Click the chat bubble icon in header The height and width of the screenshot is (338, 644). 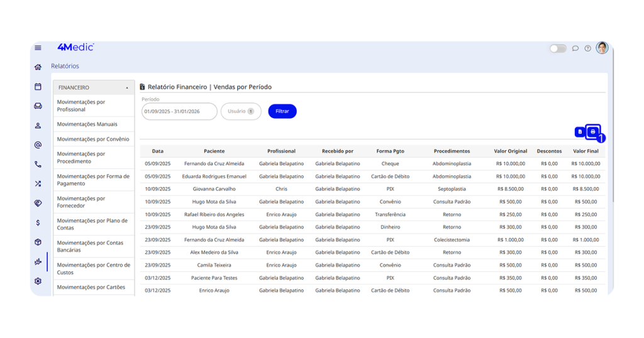tap(575, 48)
